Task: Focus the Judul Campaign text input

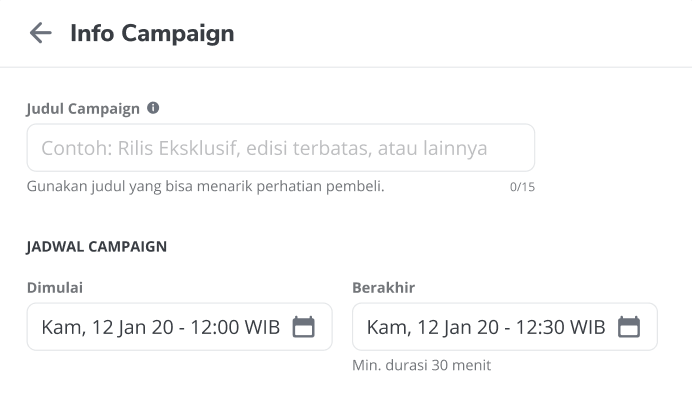Action: click(x=281, y=148)
